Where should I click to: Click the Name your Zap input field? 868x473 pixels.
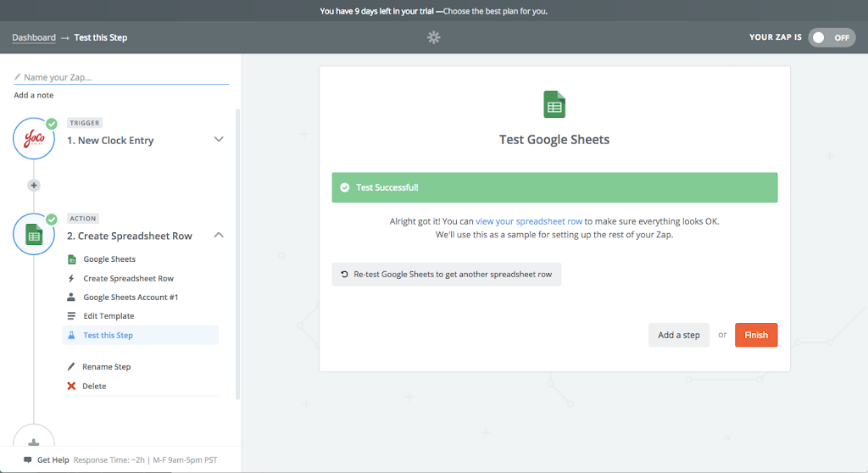click(x=121, y=77)
